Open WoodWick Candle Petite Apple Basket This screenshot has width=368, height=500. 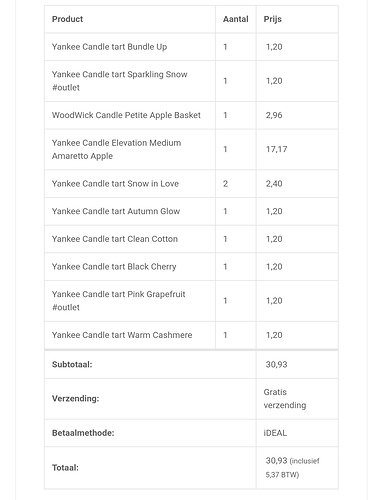(x=126, y=115)
